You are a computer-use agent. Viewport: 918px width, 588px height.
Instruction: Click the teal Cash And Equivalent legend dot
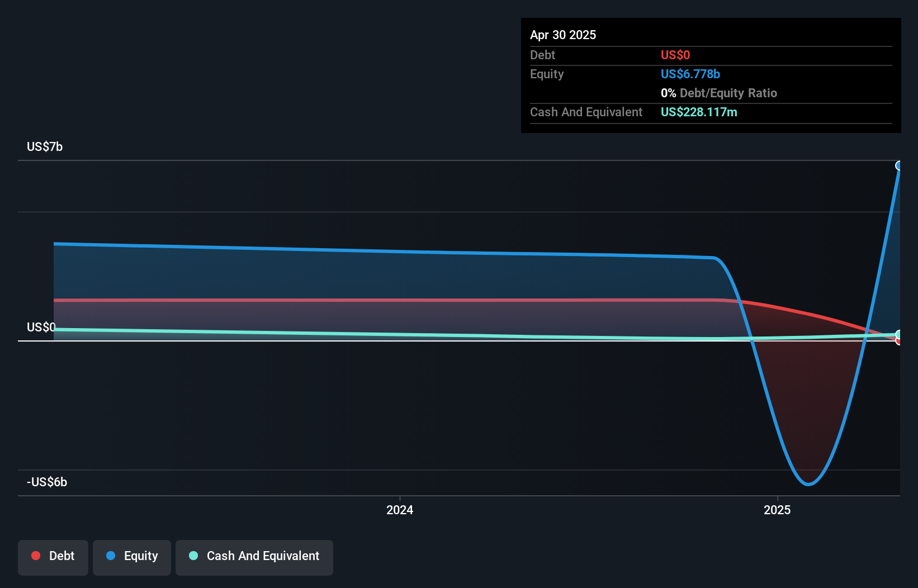coord(193,556)
